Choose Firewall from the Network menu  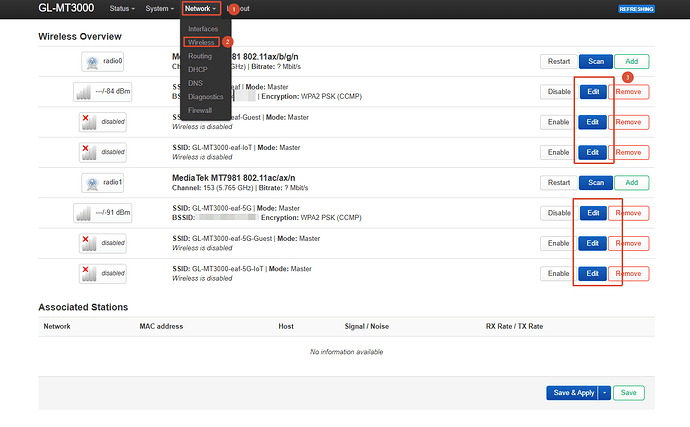(x=200, y=110)
